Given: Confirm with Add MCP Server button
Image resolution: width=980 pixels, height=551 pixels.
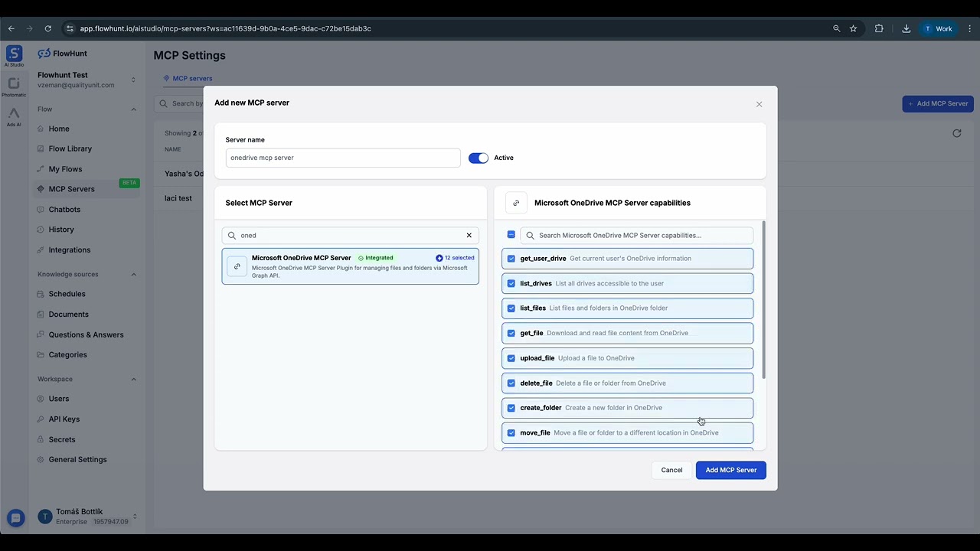Looking at the screenshot, I should pyautogui.click(x=730, y=470).
